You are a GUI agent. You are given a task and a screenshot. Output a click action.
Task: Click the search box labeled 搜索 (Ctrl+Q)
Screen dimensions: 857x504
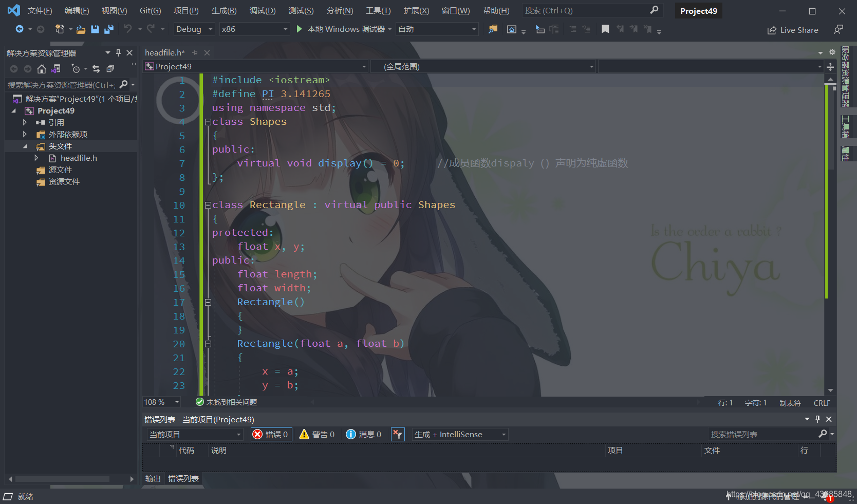(592, 10)
